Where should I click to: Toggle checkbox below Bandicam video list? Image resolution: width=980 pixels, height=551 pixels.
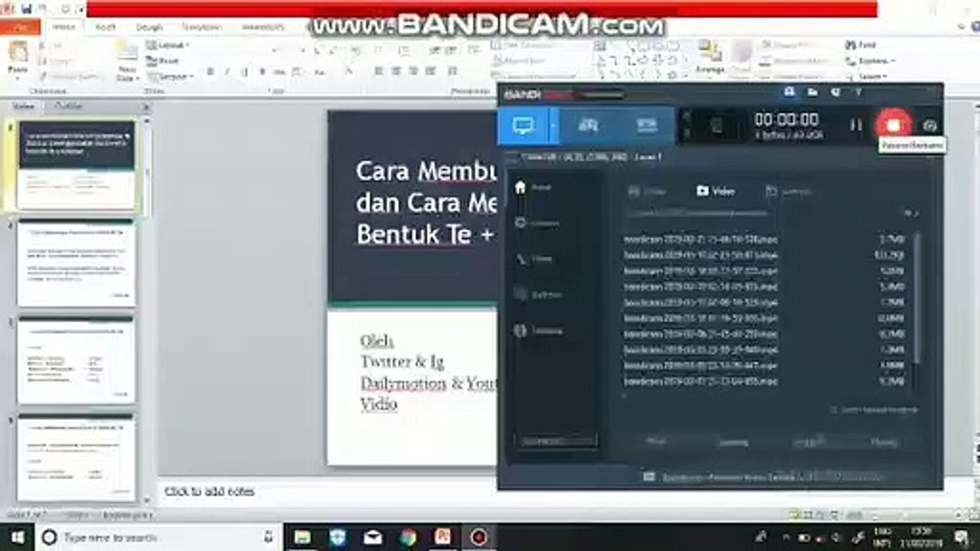point(835,410)
